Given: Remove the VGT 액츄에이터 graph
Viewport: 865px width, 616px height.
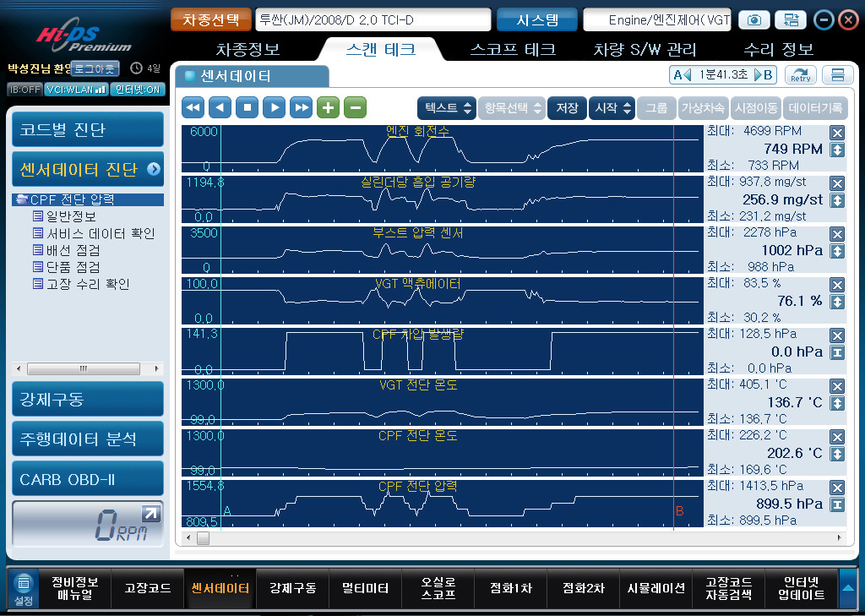Looking at the screenshot, I should [x=837, y=285].
